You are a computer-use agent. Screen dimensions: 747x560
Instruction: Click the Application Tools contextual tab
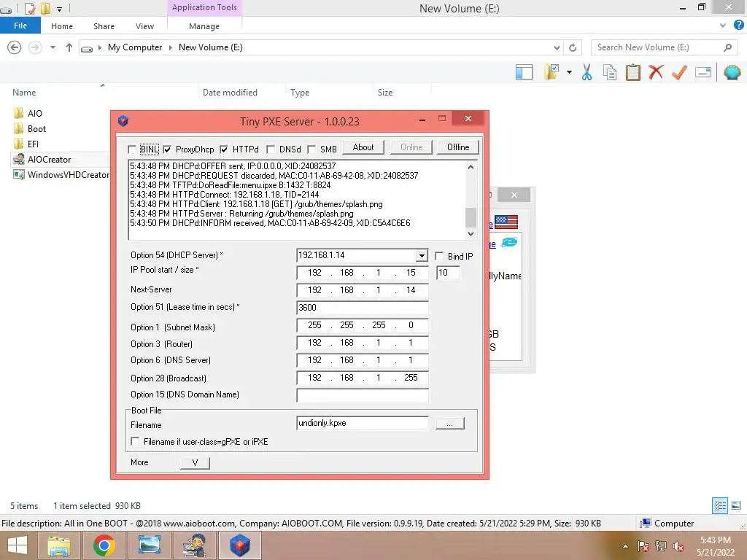pos(204,7)
